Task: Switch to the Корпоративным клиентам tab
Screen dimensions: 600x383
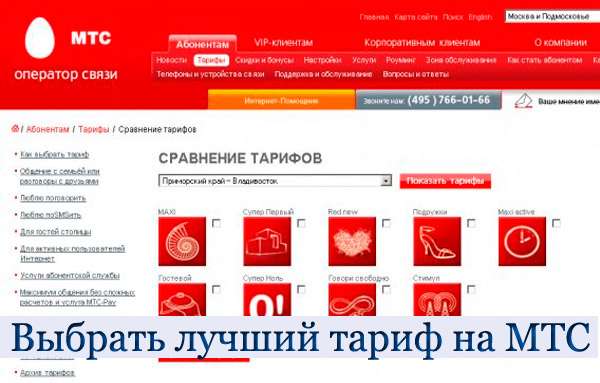Action: 422,42
